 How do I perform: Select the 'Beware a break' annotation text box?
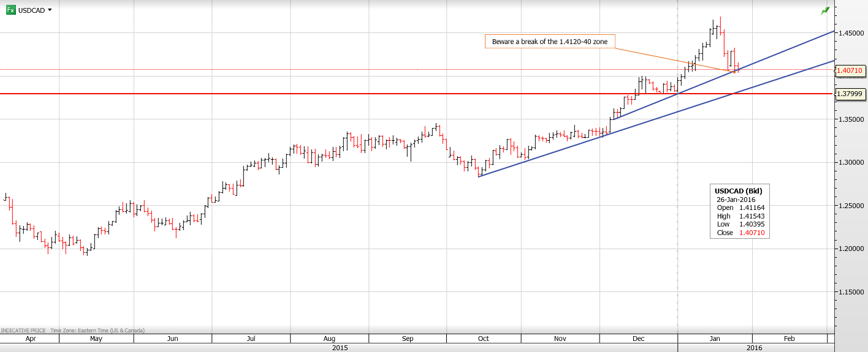(550, 42)
